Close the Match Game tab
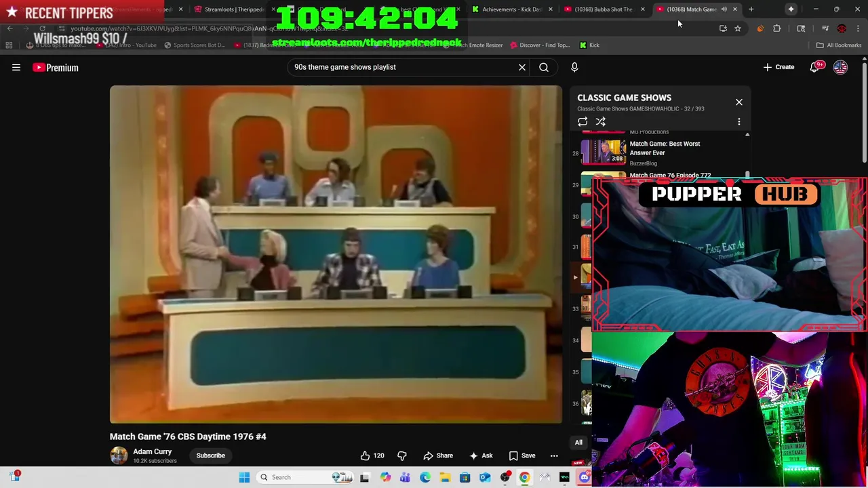868x488 pixels. point(734,9)
